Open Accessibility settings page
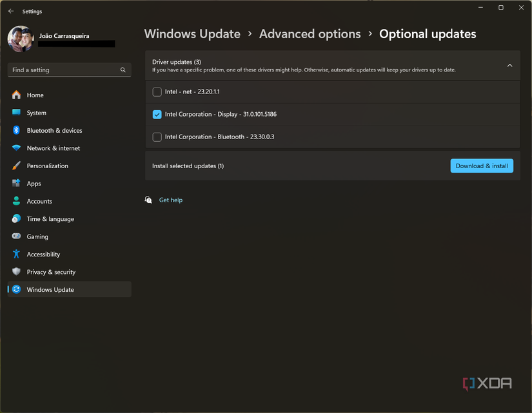 pos(69,254)
